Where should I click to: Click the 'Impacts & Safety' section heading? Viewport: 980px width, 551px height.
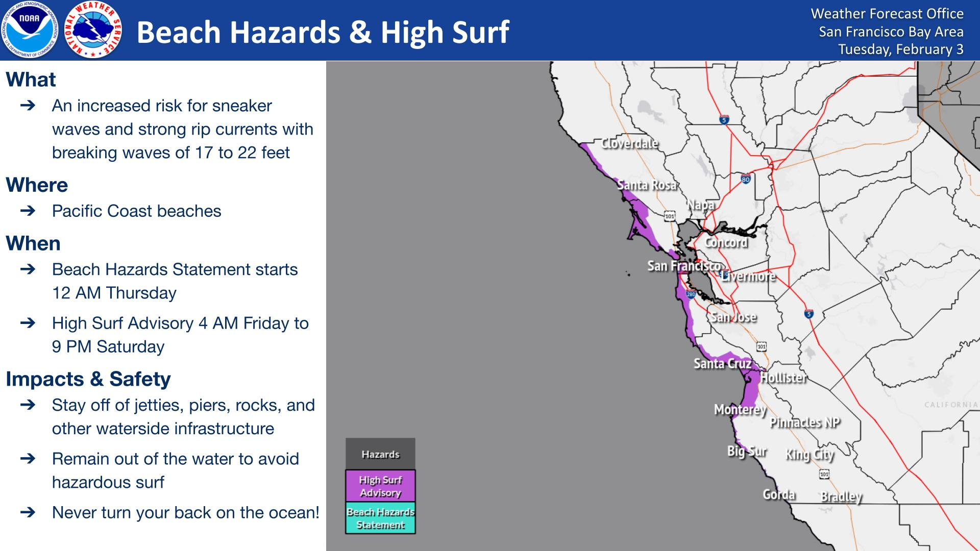[x=88, y=379]
